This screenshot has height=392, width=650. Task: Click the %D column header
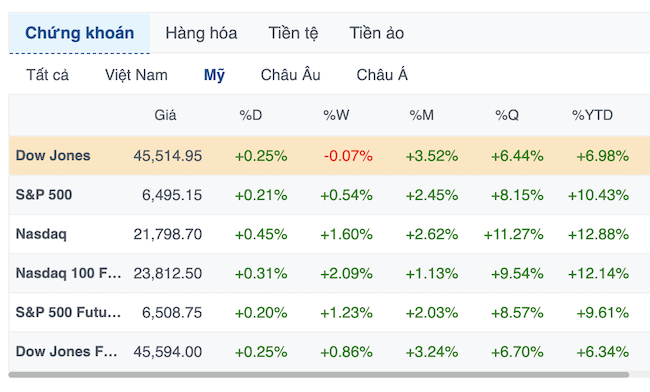[251, 115]
